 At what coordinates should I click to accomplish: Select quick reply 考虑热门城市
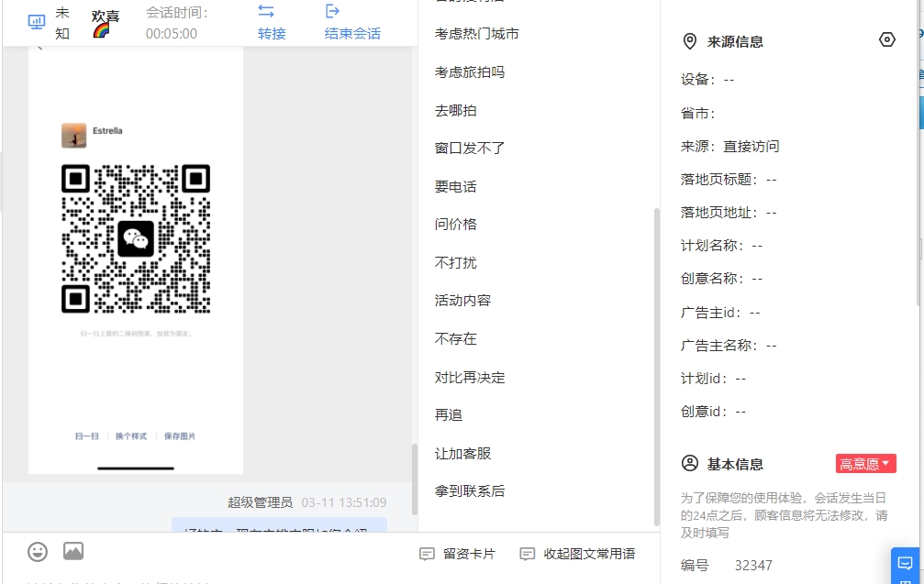click(477, 34)
